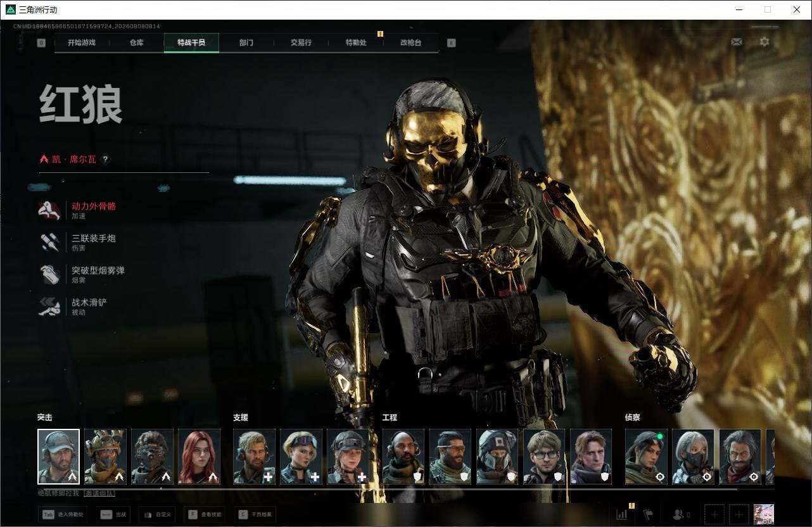Screen dimensions: 812x527
Task: Select the 三联装手炮 skill icon
Action: click(49, 243)
